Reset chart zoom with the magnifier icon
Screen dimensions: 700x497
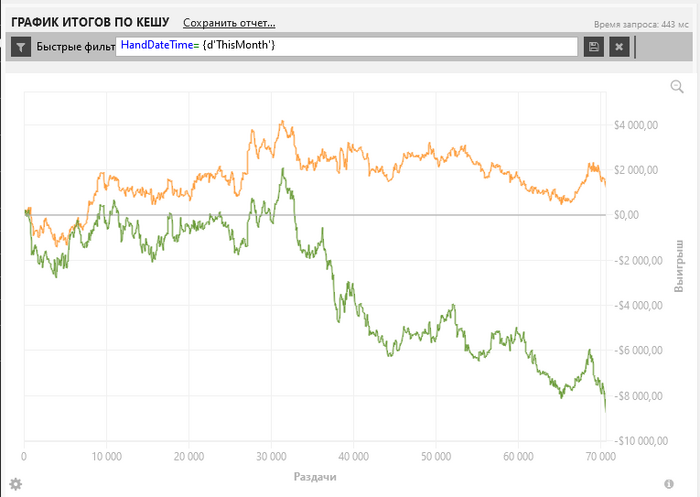point(677,87)
